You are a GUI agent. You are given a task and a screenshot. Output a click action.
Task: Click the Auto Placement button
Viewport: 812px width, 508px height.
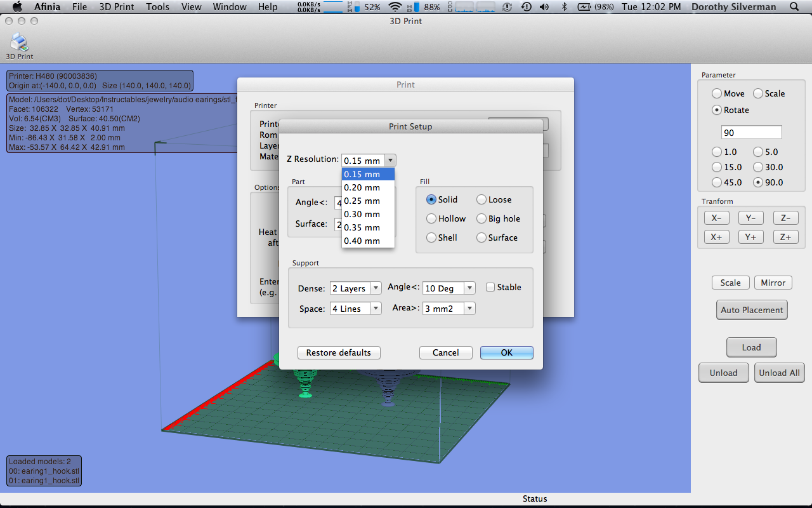point(752,310)
